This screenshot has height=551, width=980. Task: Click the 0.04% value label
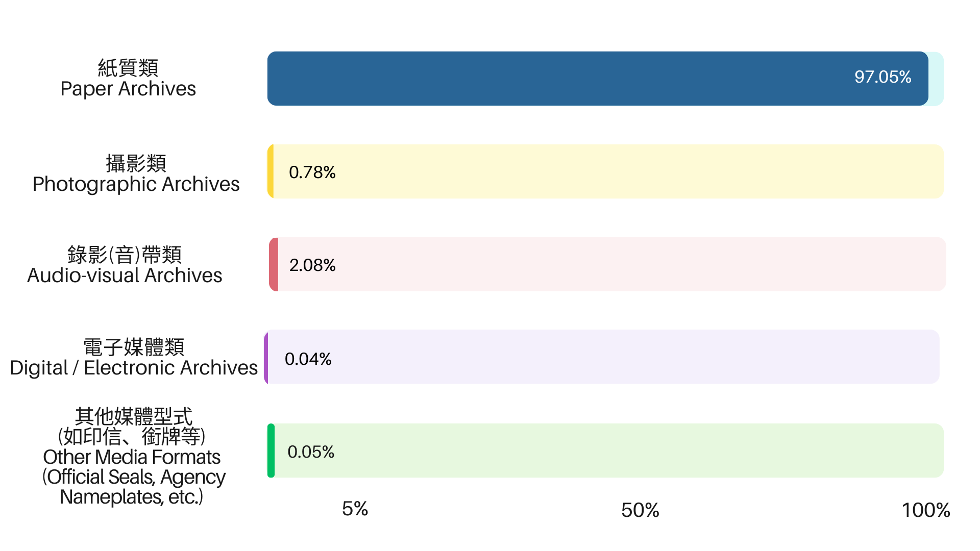308,359
